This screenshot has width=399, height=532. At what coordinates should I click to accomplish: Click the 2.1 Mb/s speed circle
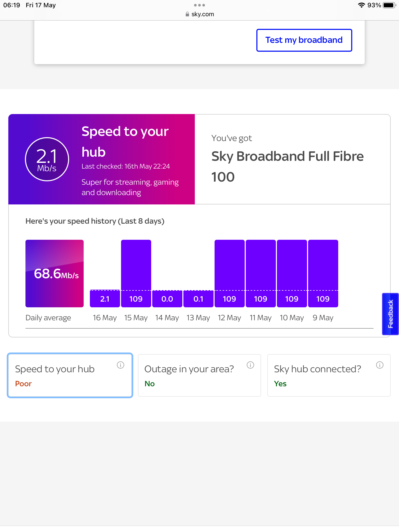[47, 159]
